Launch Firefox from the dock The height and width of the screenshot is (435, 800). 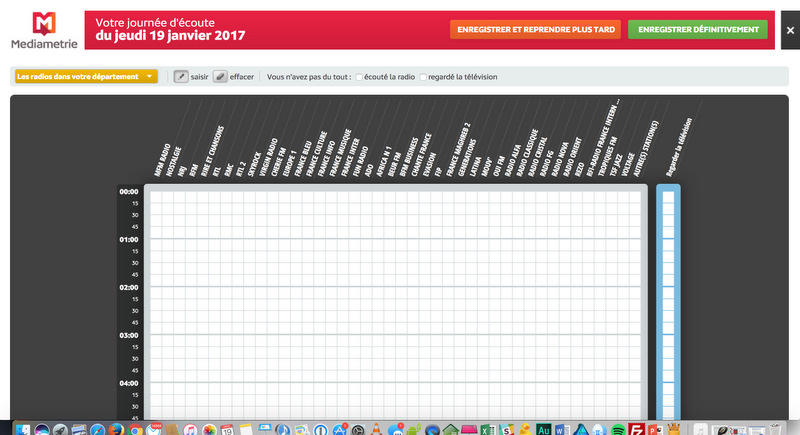[116, 429]
